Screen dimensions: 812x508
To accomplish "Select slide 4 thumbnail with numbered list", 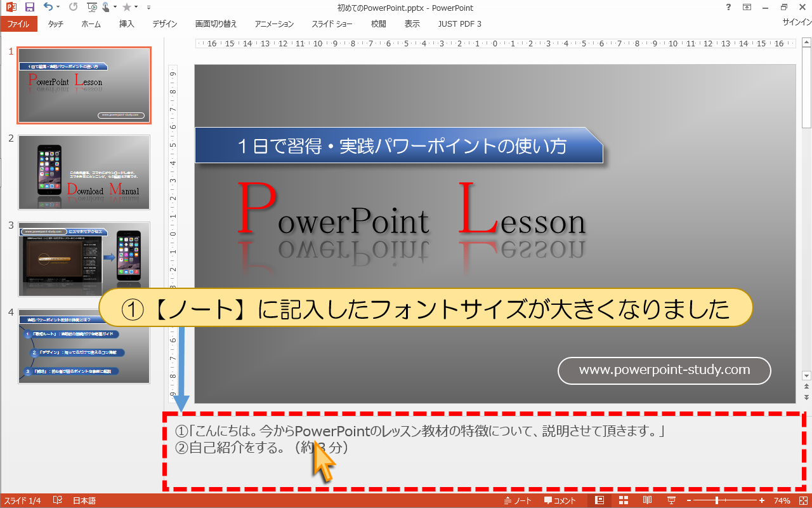I will pos(84,346).
